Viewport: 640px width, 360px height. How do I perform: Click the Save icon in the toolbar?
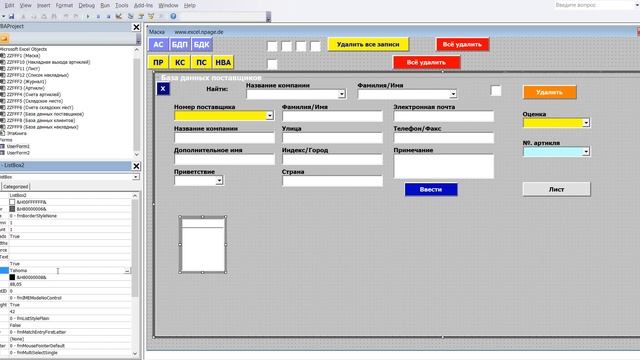coord(11,16)
